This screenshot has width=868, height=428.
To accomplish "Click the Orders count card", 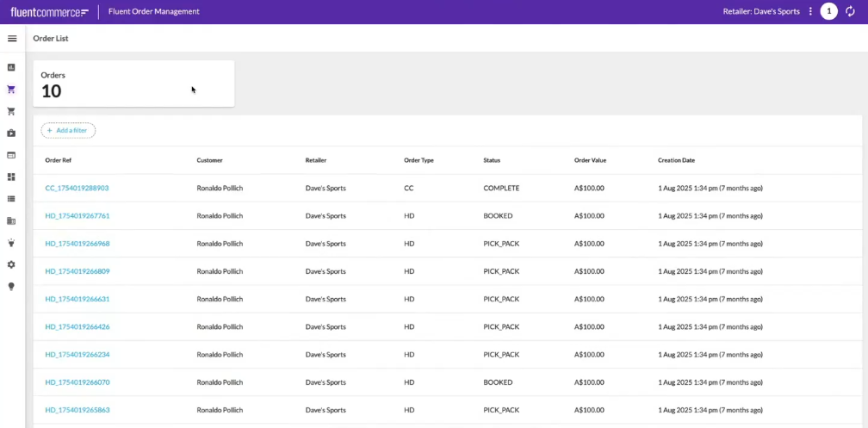I will point(133,84).
